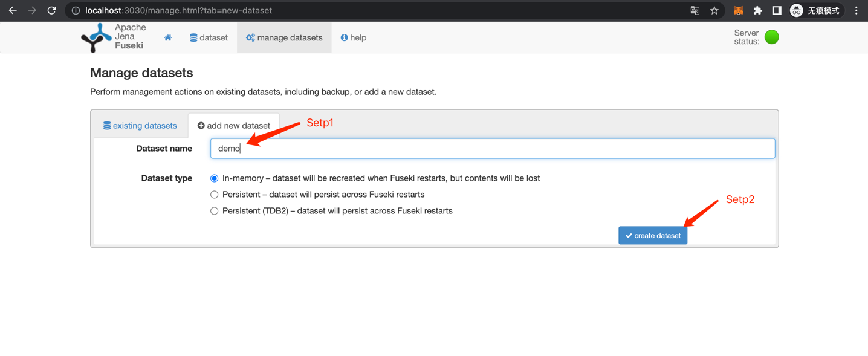Select In-memory dataset type
The height and width of the screenshot is (356, 868).
click(214, 178)
